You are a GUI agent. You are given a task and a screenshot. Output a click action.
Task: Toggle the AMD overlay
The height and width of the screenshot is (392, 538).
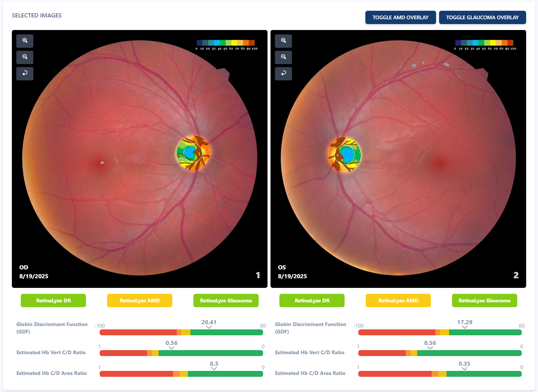[400, 17]
